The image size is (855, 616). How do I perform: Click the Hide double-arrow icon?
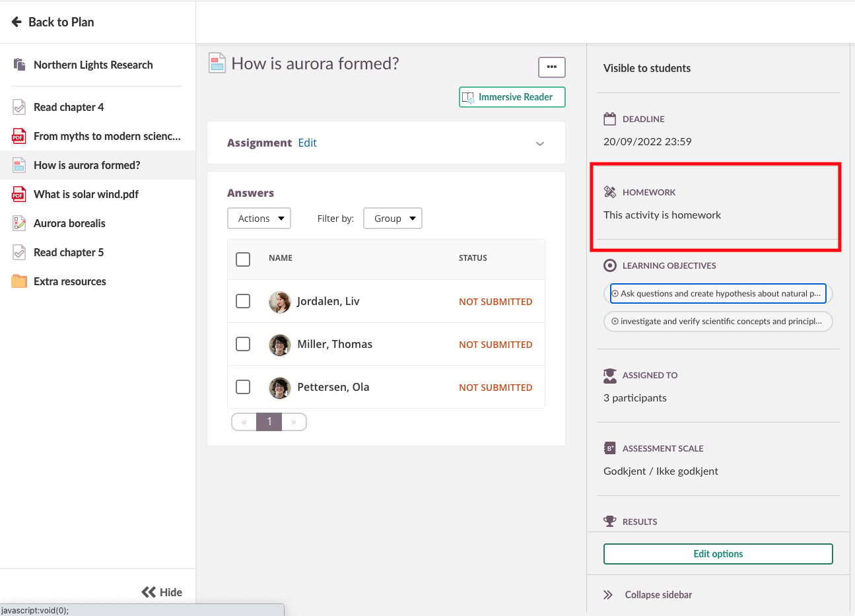coord(149,592)
